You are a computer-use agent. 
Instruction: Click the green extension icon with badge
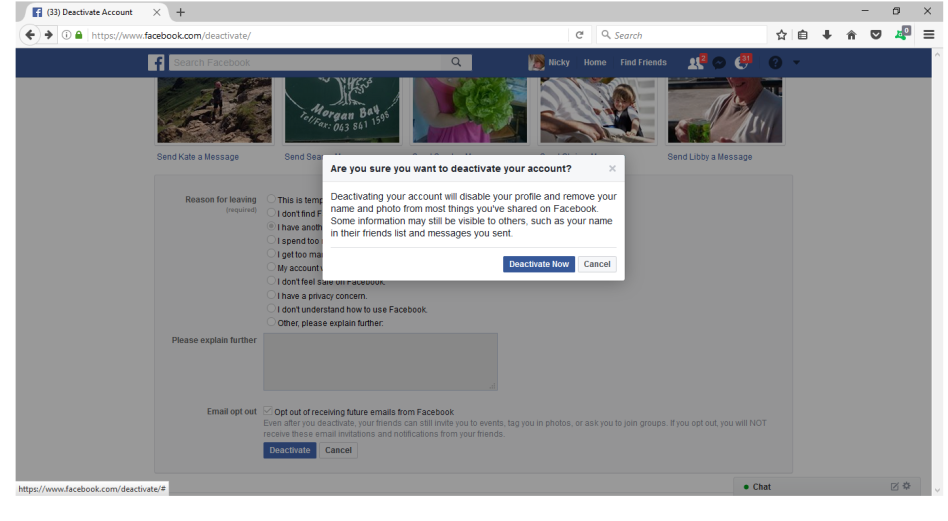click(x=902, y=34)
